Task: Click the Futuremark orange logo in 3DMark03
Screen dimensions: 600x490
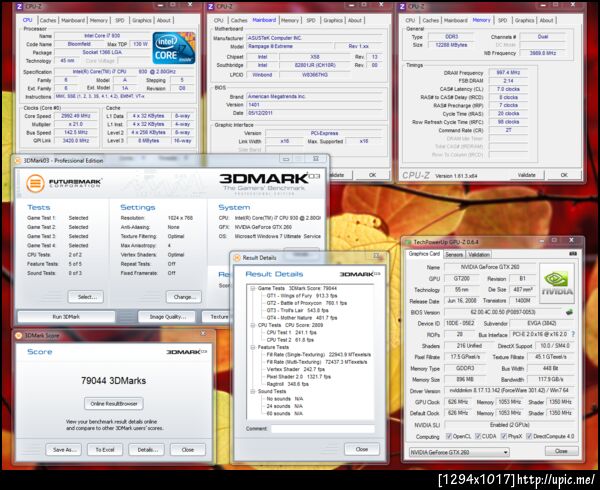Action: point(35,183)
